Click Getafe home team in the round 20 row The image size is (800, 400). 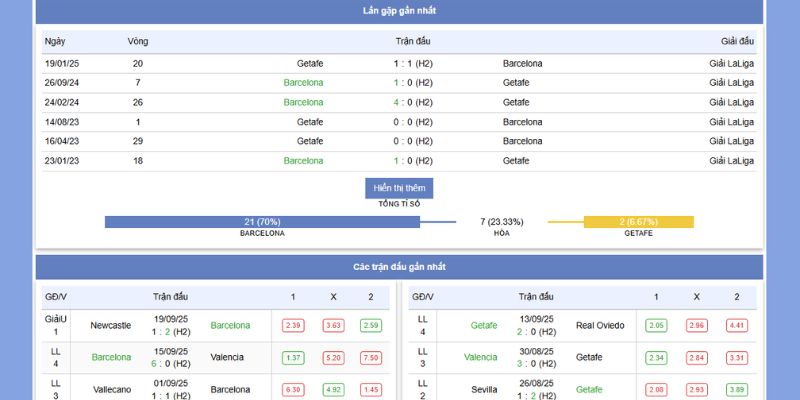[310, 64]
